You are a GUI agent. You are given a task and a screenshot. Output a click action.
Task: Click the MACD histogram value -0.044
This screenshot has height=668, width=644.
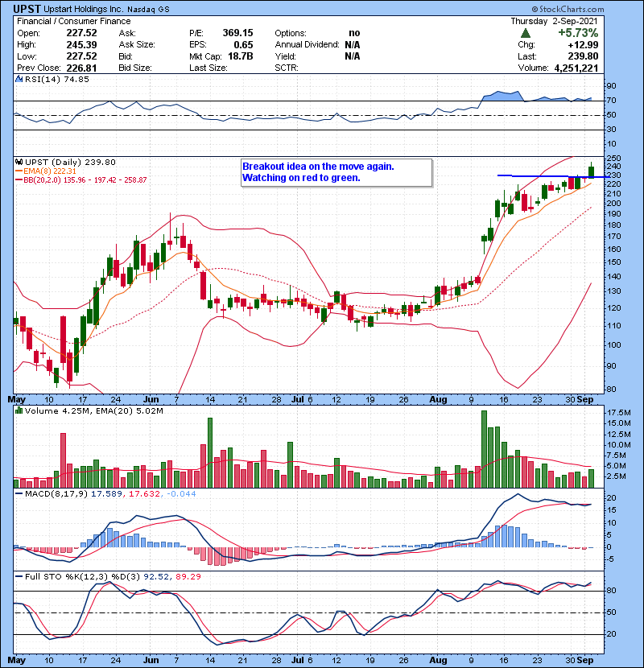182,494
